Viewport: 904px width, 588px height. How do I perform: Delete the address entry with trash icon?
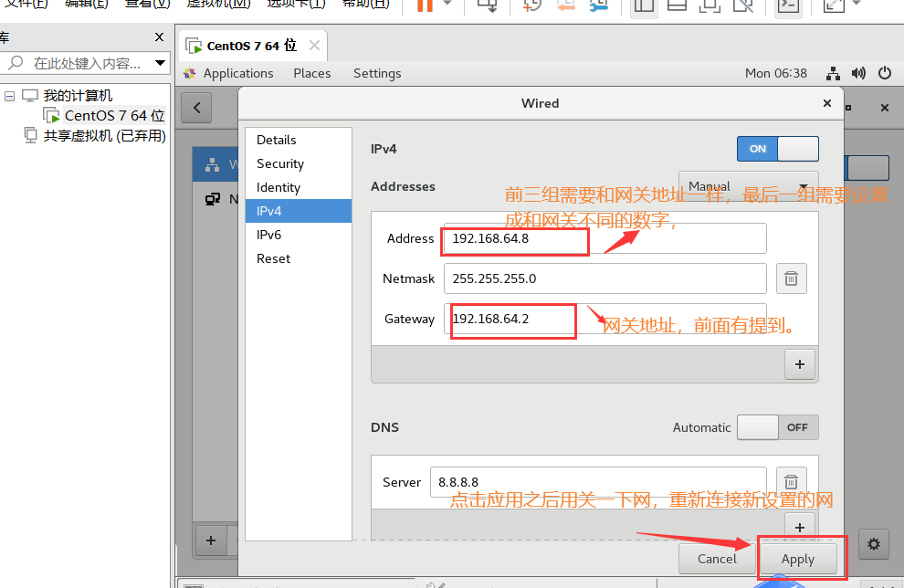[x=792, y=278]
